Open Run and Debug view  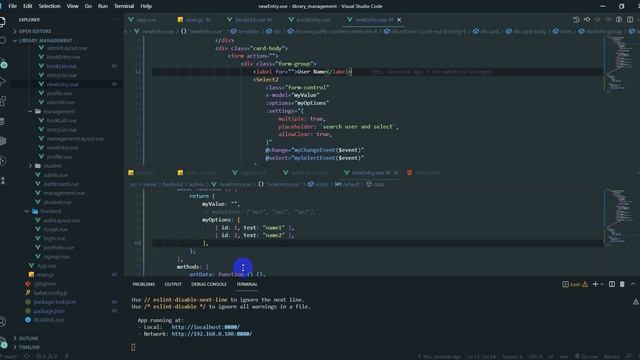(3, 82)
